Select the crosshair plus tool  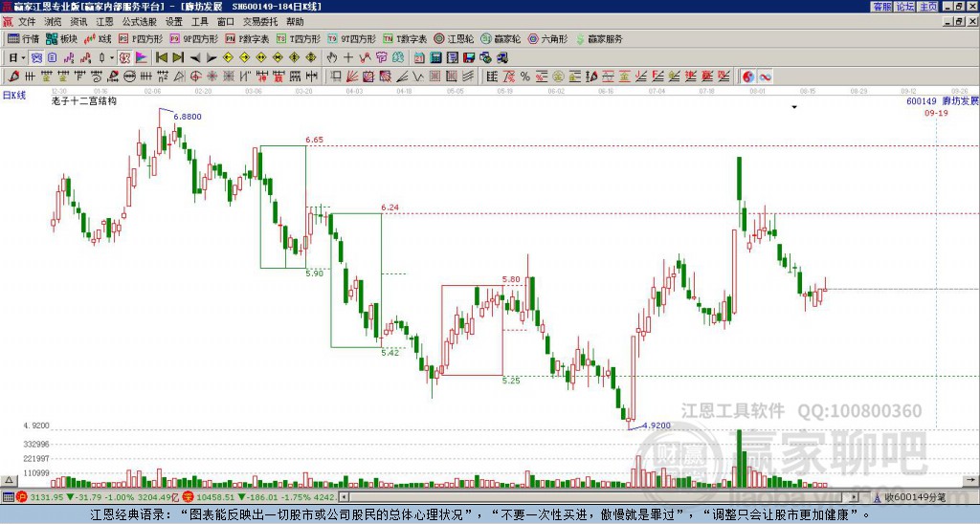point(348,58)
